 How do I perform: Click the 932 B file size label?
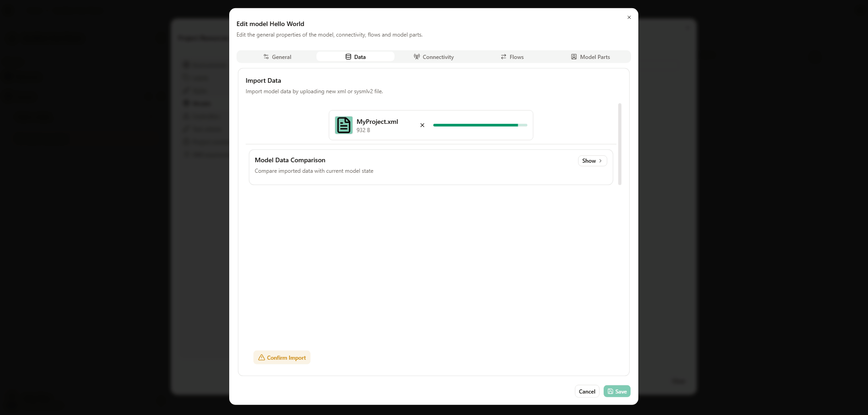point(363,130)
